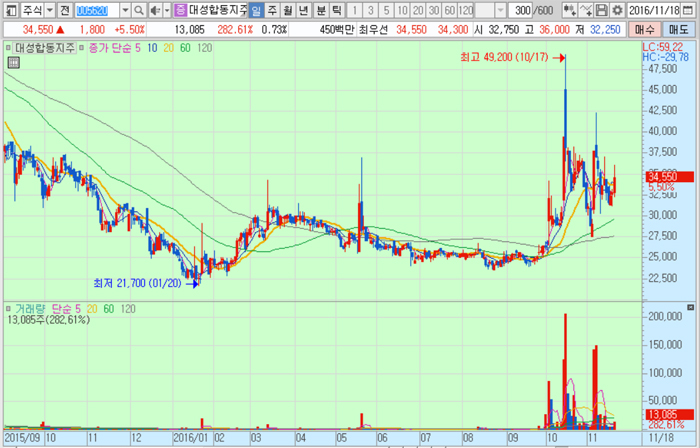700x448 pixels.
Task: Select the 틱 tick chart tab
Action: coord(338,10)
